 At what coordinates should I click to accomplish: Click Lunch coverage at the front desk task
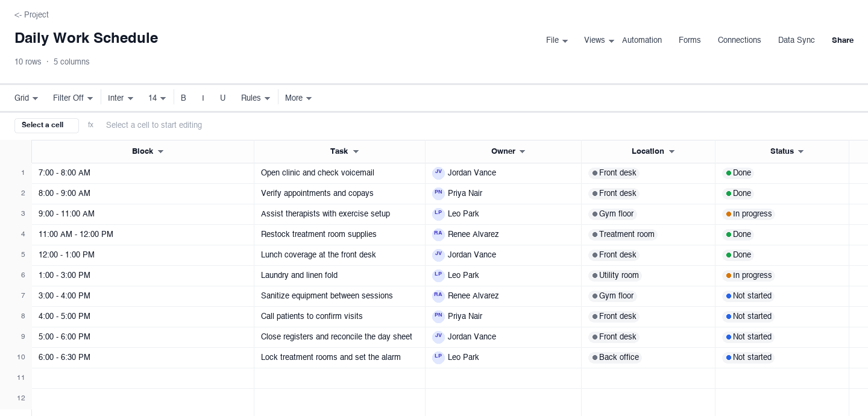pos(318,255)
